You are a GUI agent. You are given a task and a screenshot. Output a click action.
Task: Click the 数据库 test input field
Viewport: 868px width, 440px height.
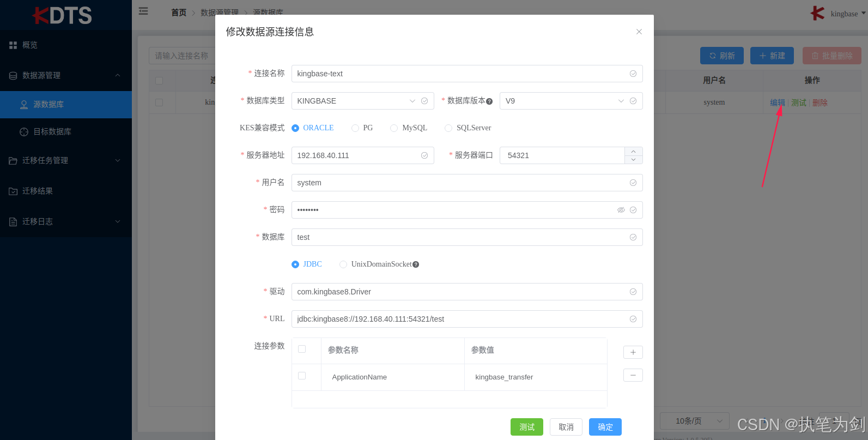467,237
